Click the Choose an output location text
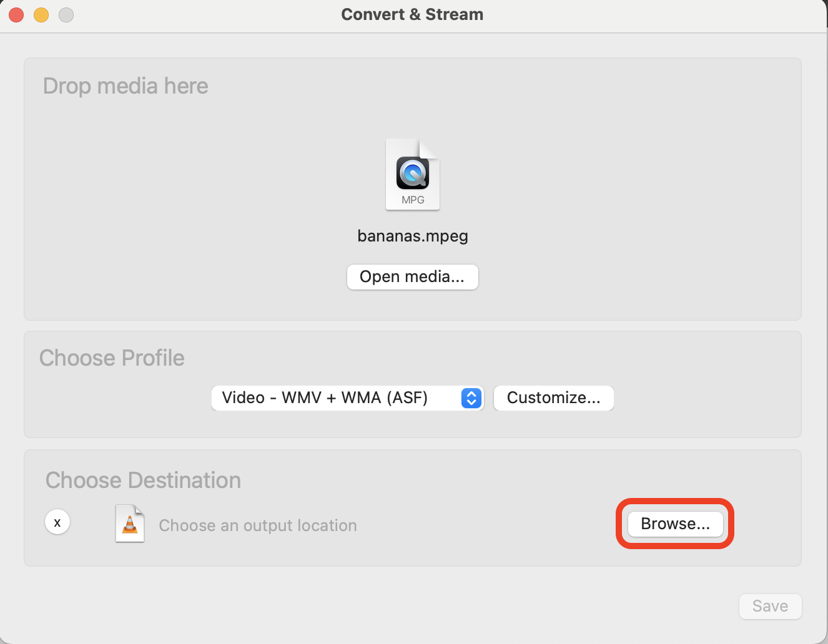This screenshot has width=828, height=644. [x=257, y=525]
